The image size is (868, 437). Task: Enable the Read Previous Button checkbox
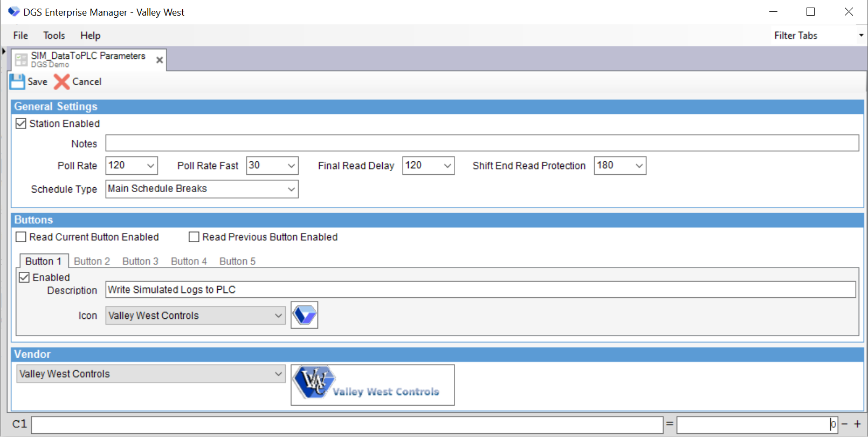194,237
